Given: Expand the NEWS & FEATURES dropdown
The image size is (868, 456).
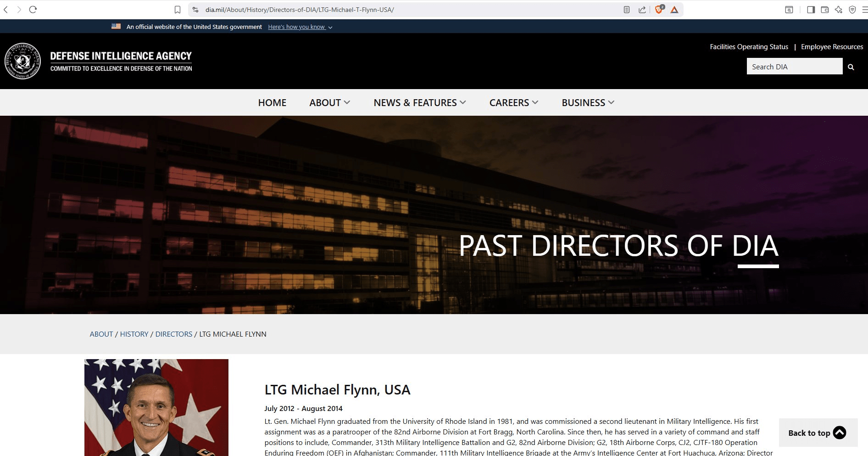Looking at the screenshot, I should tap(419, 102).
